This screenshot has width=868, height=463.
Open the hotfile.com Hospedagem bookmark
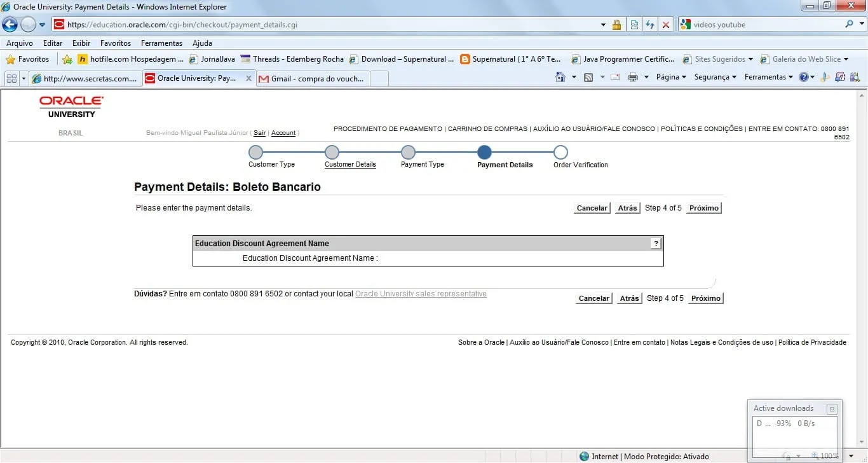130,59
